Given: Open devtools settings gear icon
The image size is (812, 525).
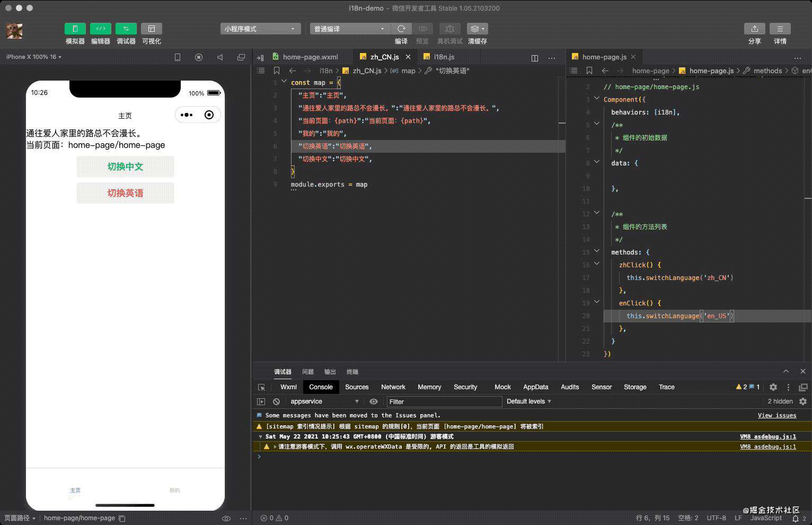Looking at the screenshot, I should pyautogui.click(x=773, y=387).
